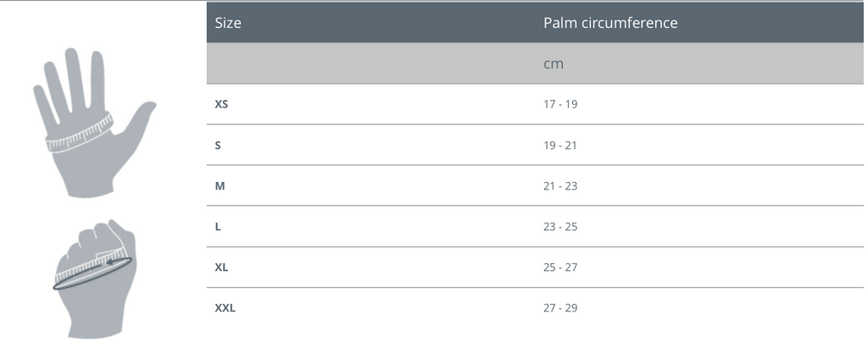Click the 27 - 29 measurement value
Screen dimensions: 868x353
tap(560, 307)
